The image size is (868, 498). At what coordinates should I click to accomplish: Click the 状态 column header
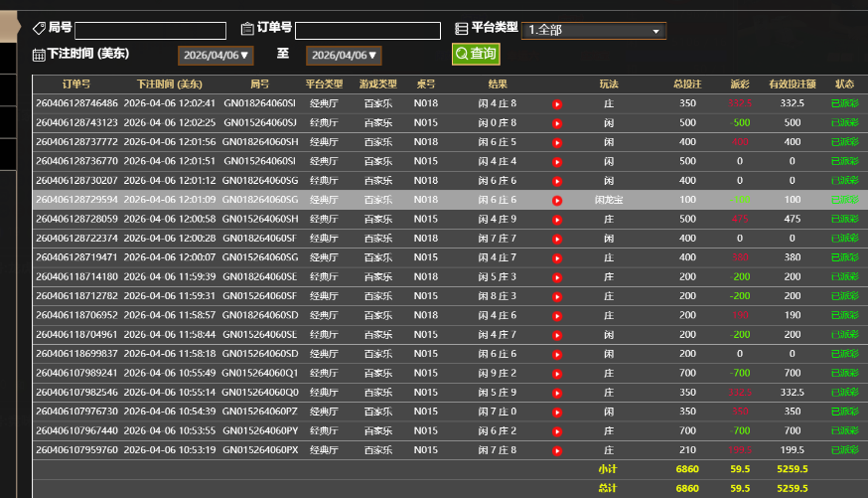tap(845, 84)
